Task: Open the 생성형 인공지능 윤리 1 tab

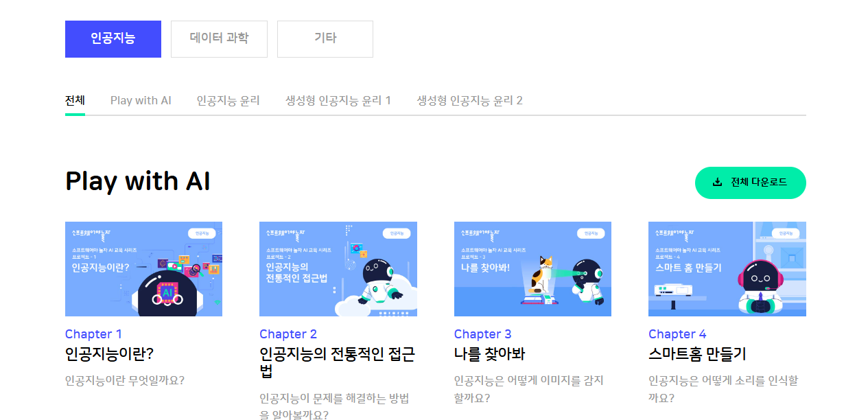Action: (338, 101)
